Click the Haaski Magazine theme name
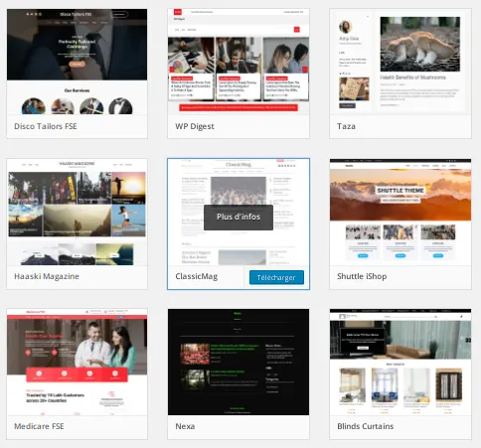 click(x=47, y=276)
